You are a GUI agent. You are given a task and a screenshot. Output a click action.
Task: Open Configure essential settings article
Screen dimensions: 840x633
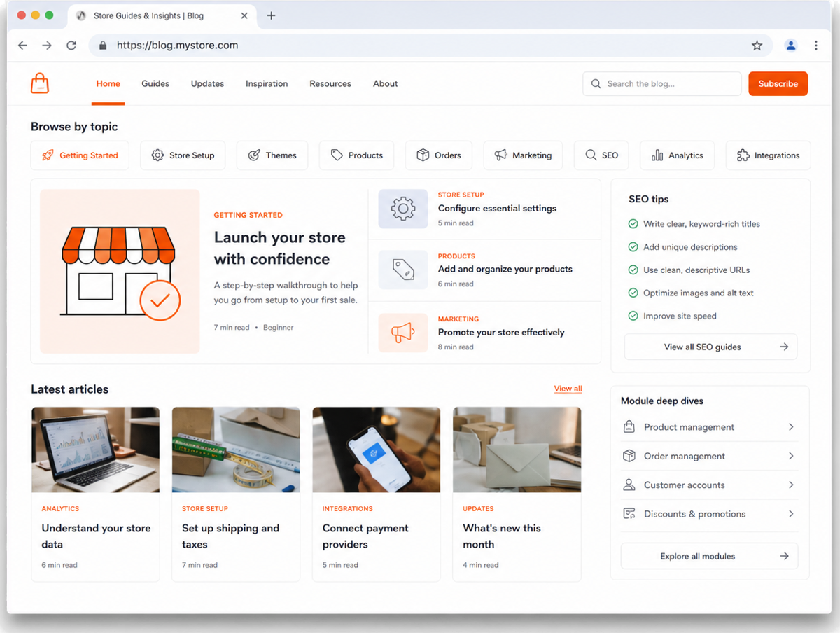pyautogui.click(x=497, y=208)
